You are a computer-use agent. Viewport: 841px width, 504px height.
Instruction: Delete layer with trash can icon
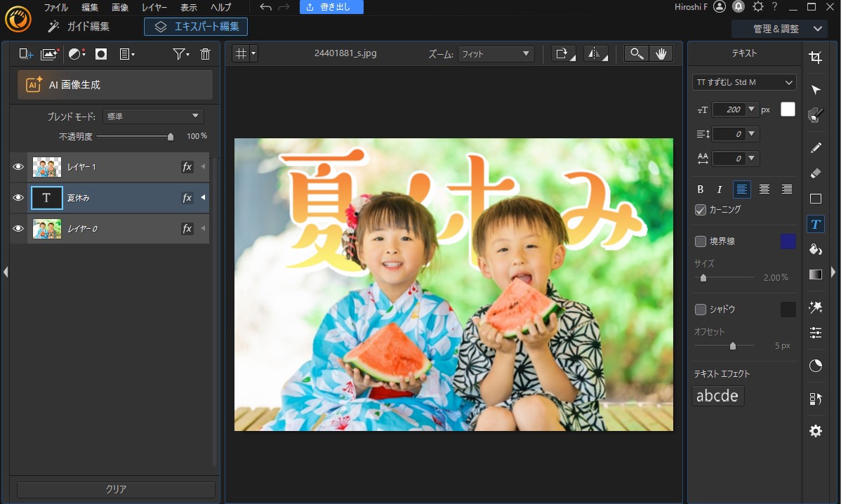click(x=205, y=54)
